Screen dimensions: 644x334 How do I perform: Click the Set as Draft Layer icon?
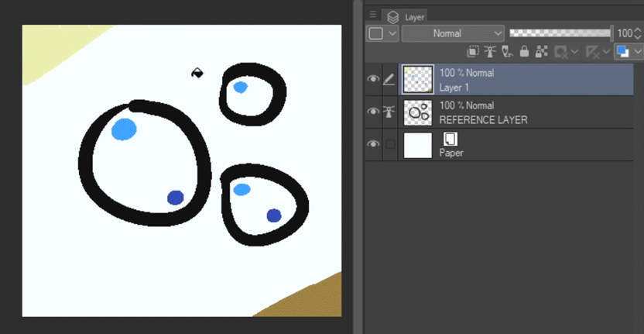tap(507, 52)
